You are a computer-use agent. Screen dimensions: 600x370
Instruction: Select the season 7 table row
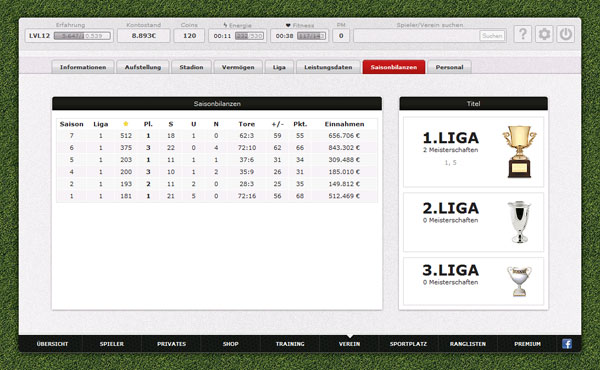pyautogui.click(x=217, y=135)
